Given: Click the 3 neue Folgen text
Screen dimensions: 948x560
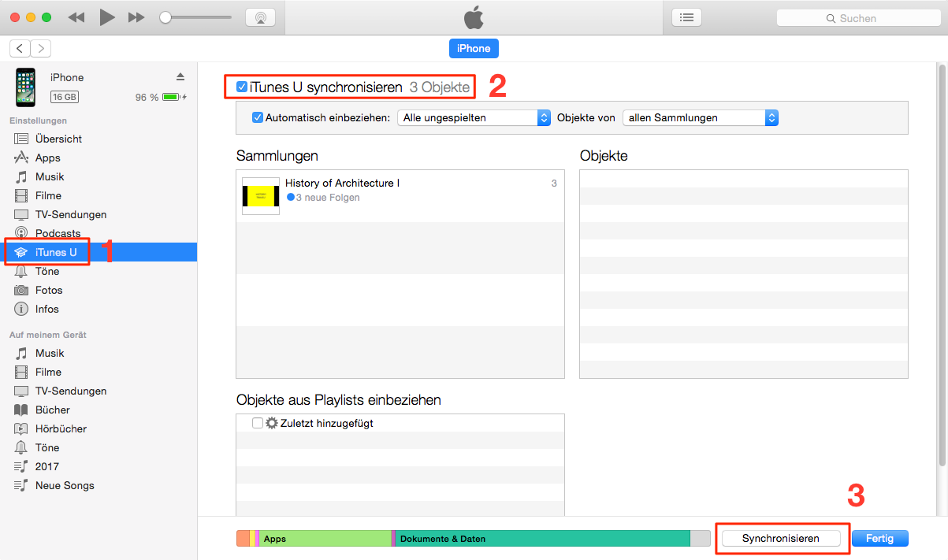Looking at the screenshot, I should point(328,198).
